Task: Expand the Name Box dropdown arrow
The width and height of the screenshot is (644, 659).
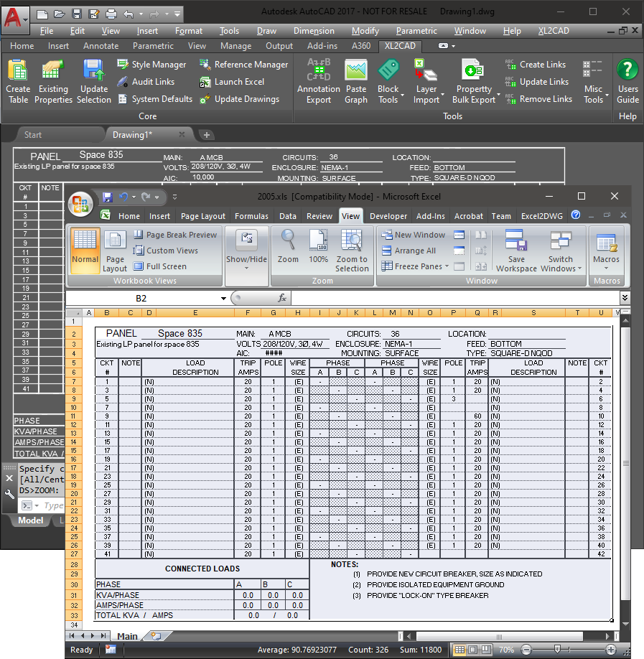Action: tap(224, 298)
